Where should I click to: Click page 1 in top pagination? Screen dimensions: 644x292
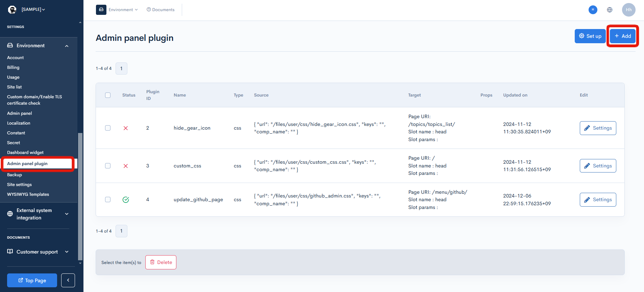[x=121, y=69]
